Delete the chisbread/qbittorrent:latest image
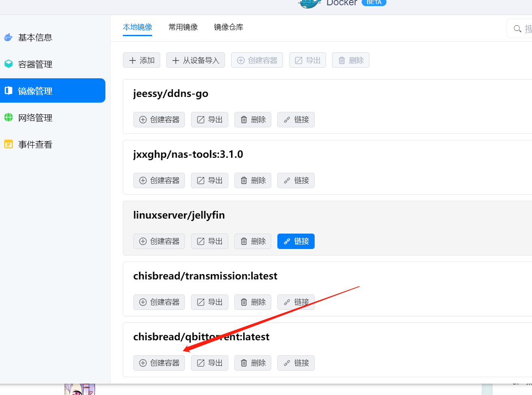 coord(253,363)
